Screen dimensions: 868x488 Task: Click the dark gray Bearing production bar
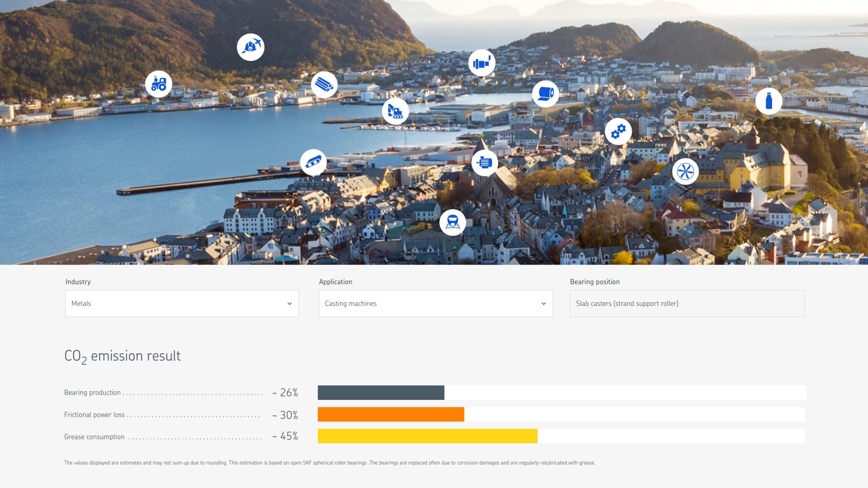point(381,392)
